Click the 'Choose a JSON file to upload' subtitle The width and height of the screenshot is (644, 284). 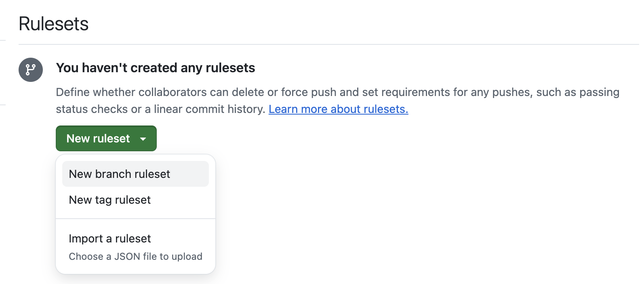135,257
